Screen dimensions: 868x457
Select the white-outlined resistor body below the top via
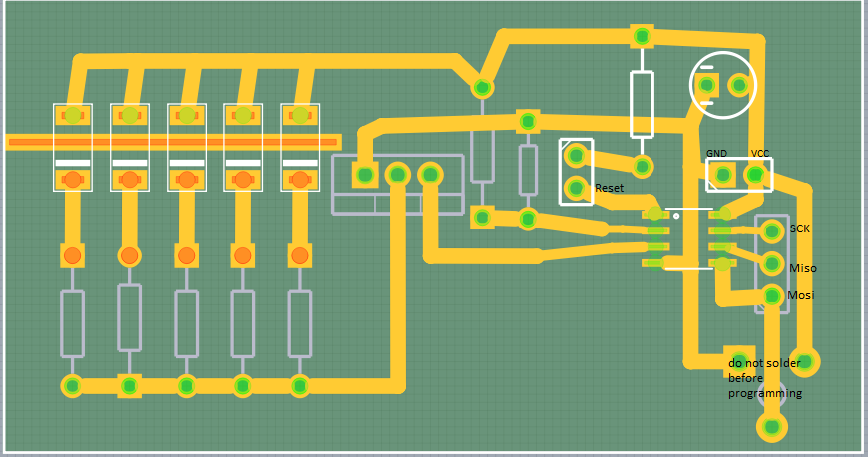(x=642, y=104)
